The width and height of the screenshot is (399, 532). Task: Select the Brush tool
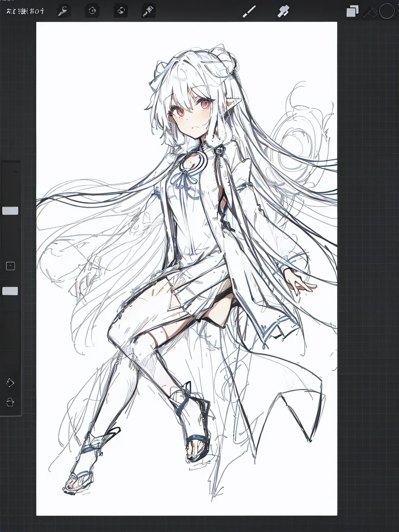click(x=249, y=12)
